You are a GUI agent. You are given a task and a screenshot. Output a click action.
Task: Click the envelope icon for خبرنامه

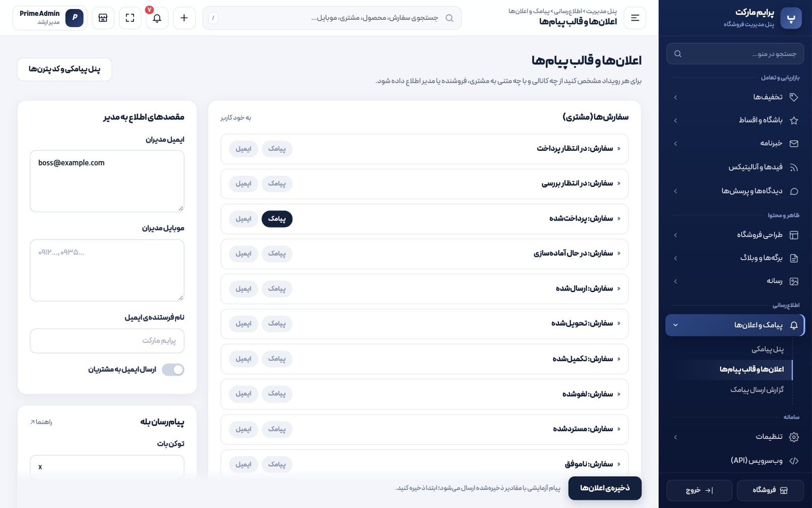[794, 144]
